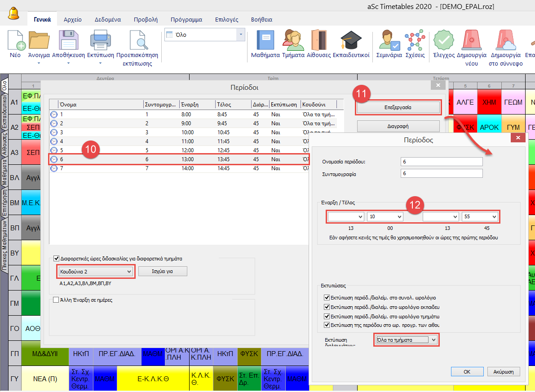Screen dimensions: 535x392
Task: Click the Ονομασία περιόδου text field
Action: tap(441, 162)
